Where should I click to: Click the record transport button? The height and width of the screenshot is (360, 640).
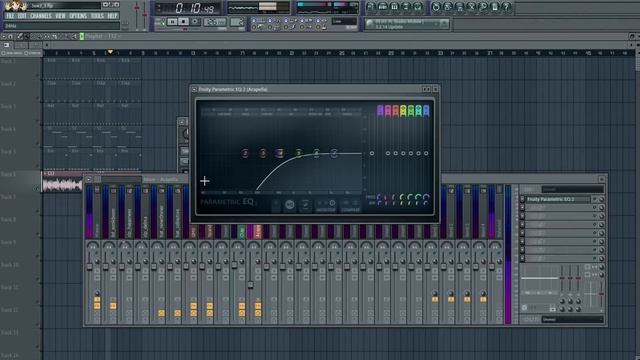(x=195, y=22)
